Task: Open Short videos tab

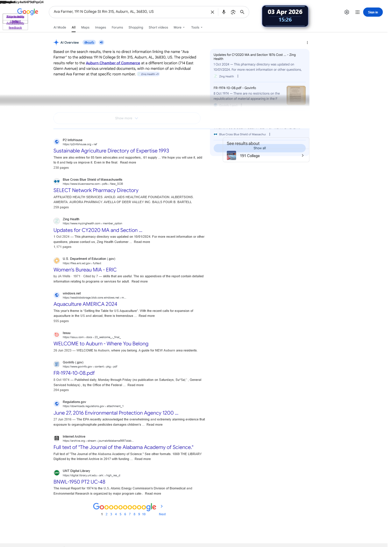Action: [x=158, y=27]
